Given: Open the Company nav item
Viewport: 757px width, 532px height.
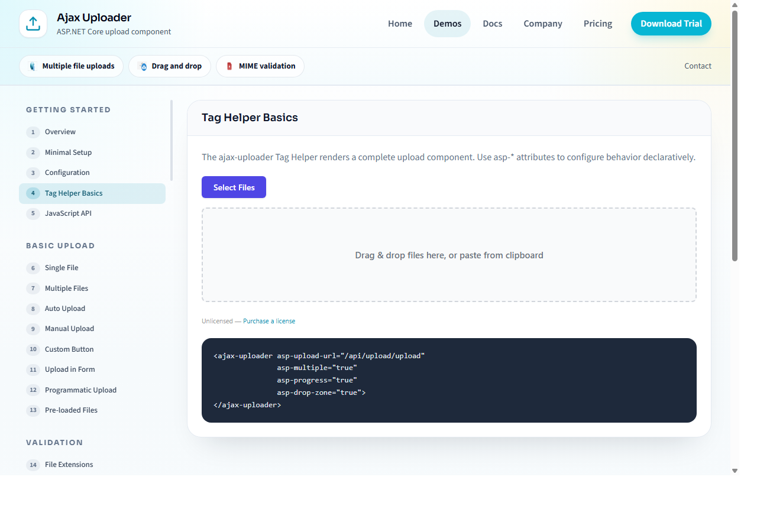Looking at the screenshot, I should [x=543, y=24].
